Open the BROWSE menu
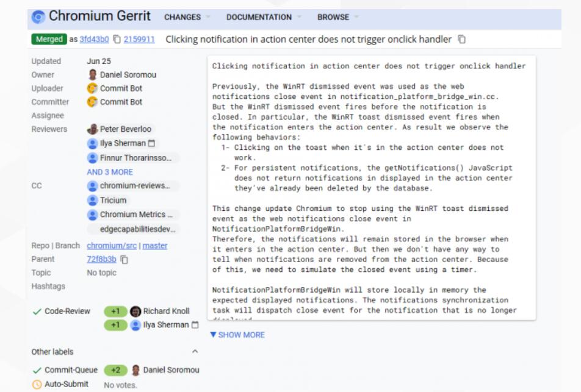Viewport: 581px width, 392px height. (x=333, y=17)
